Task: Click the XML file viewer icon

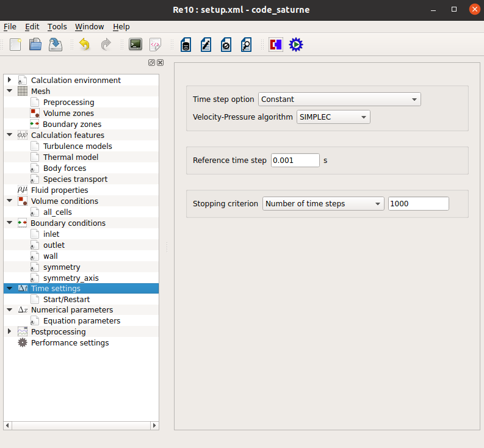Action: pyautogui.click(x=156, y=45)
